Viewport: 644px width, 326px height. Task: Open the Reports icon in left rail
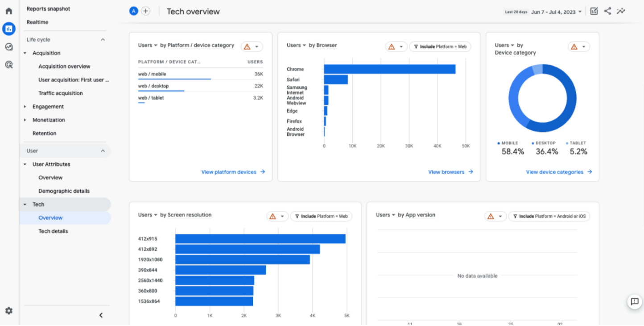9,29
